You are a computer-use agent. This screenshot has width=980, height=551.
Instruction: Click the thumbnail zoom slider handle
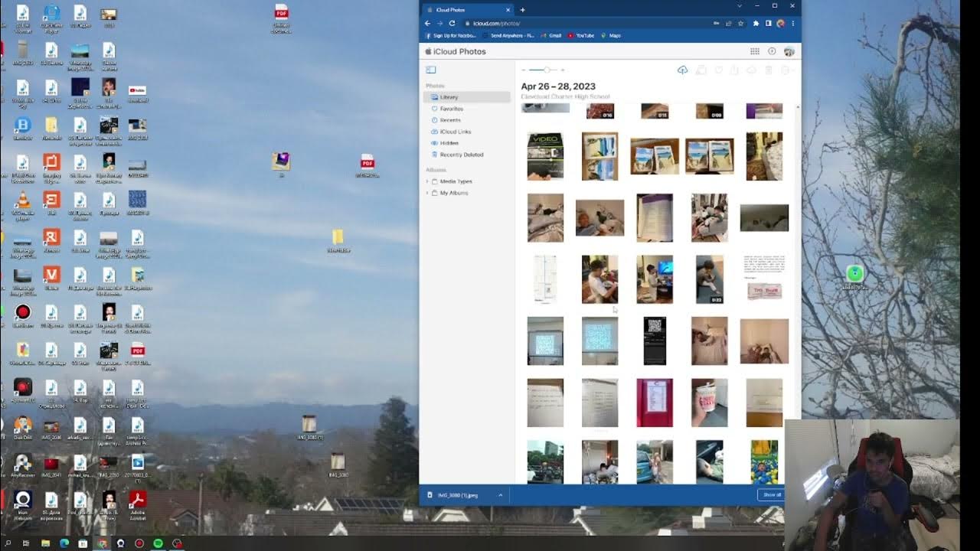(547, 70)
